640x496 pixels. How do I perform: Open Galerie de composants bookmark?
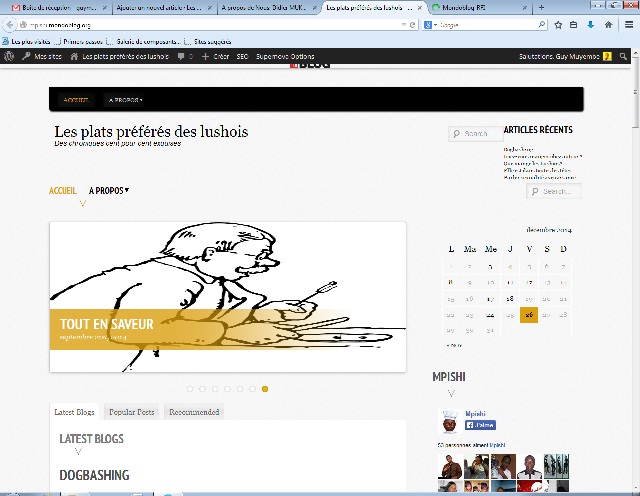pos(142,41)
